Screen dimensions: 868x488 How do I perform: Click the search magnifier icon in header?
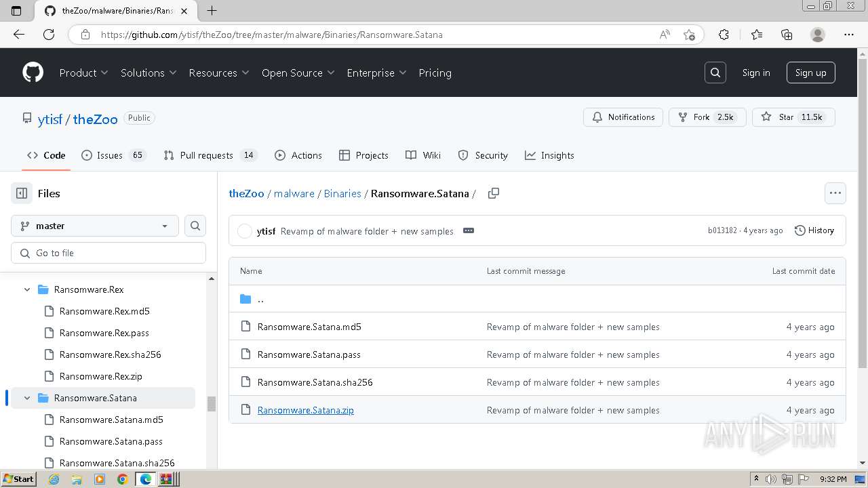point(715,73)
